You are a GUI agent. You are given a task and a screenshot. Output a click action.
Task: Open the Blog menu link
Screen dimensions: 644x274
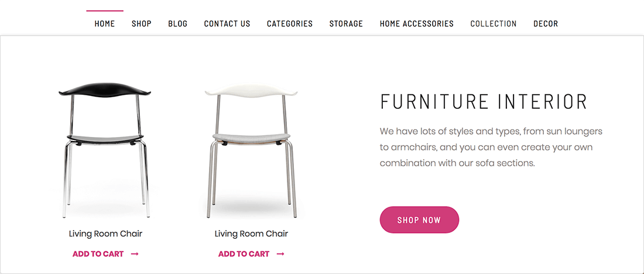coord(177,24)
